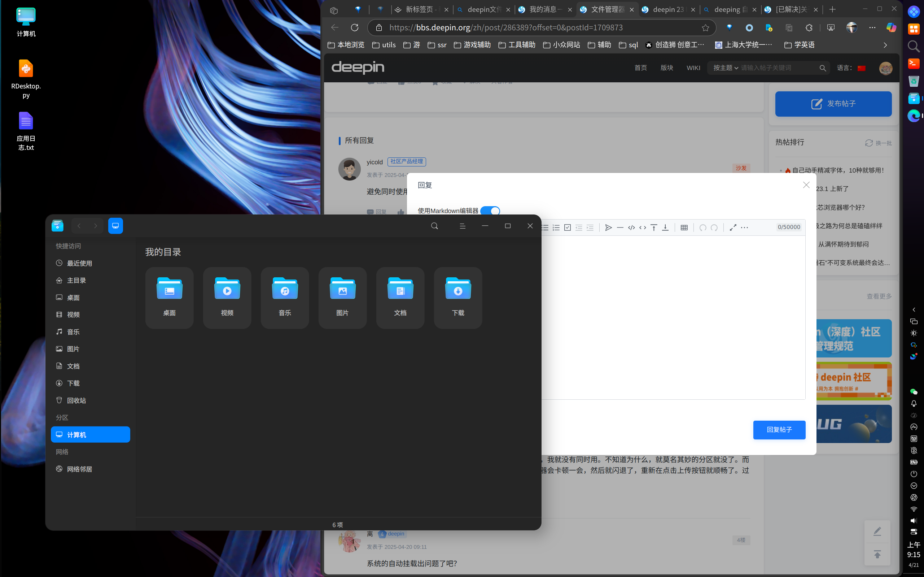Toggle the Markdown editor switch
The image size is (924, 577).
click(490, 211)
